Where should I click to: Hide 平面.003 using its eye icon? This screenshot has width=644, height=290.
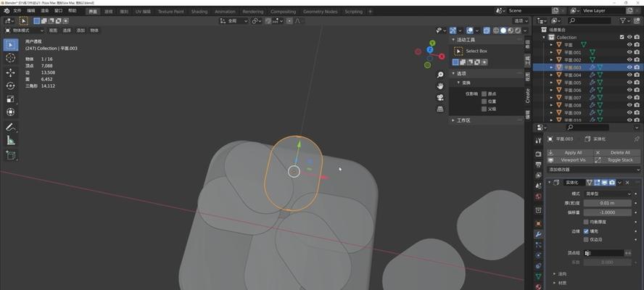(629, 67)
